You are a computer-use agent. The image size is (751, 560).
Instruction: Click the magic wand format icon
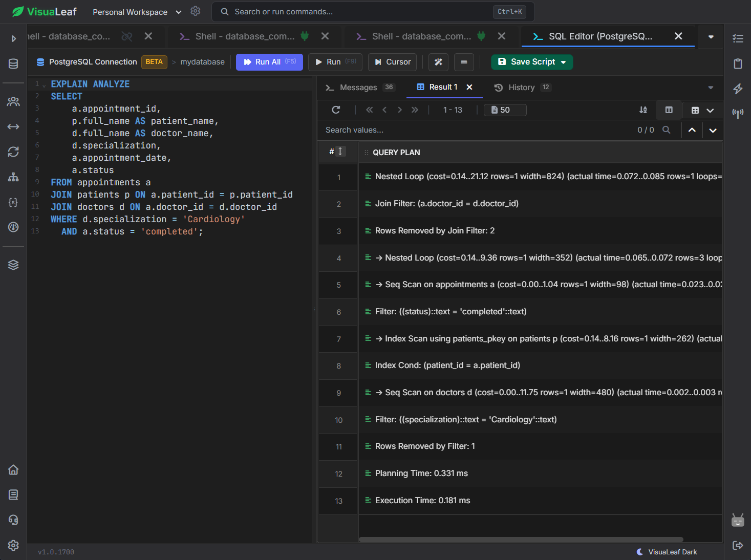click(x=438, y=62)
